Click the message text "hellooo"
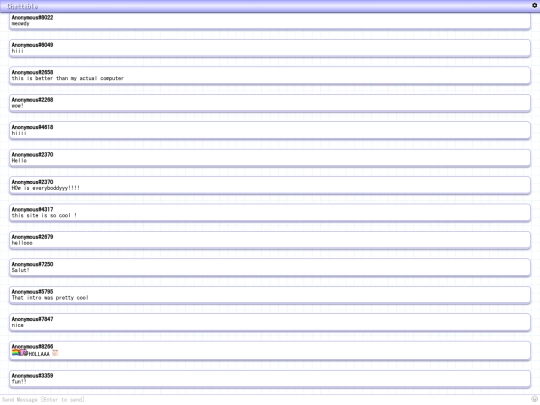540x405 pixels. point(22,243)
